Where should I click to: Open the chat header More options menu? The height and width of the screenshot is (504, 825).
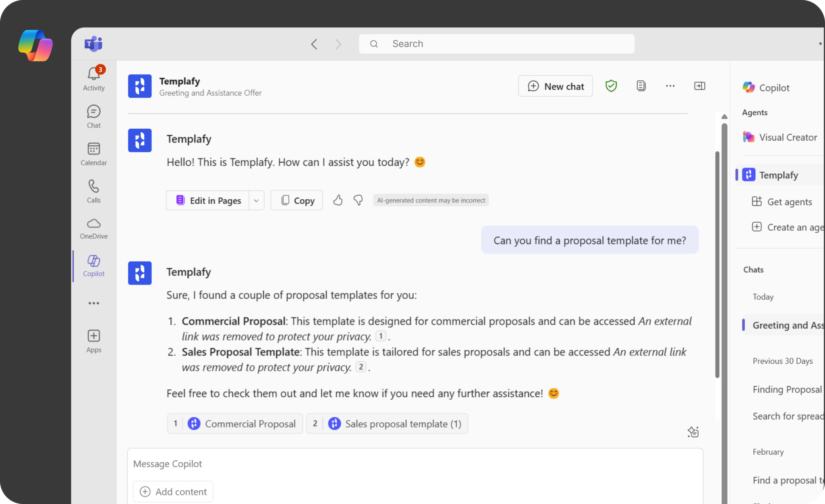pos(670,86)
